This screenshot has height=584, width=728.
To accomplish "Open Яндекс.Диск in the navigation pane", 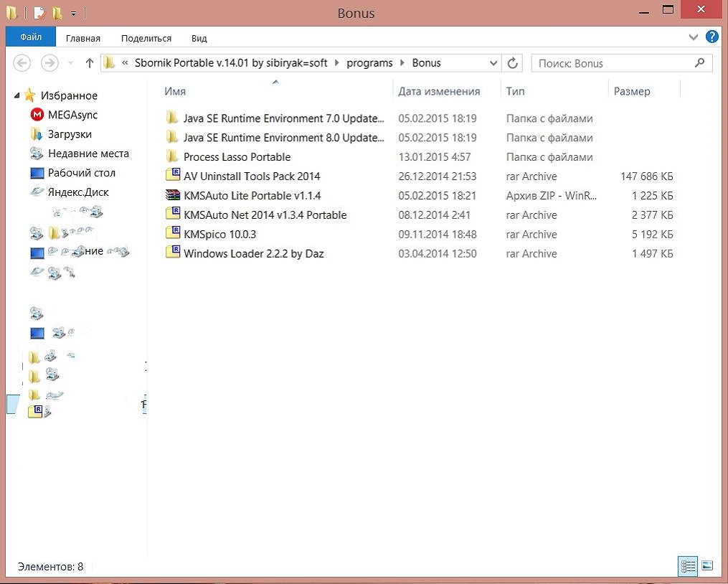I will [x=78, y=192].
